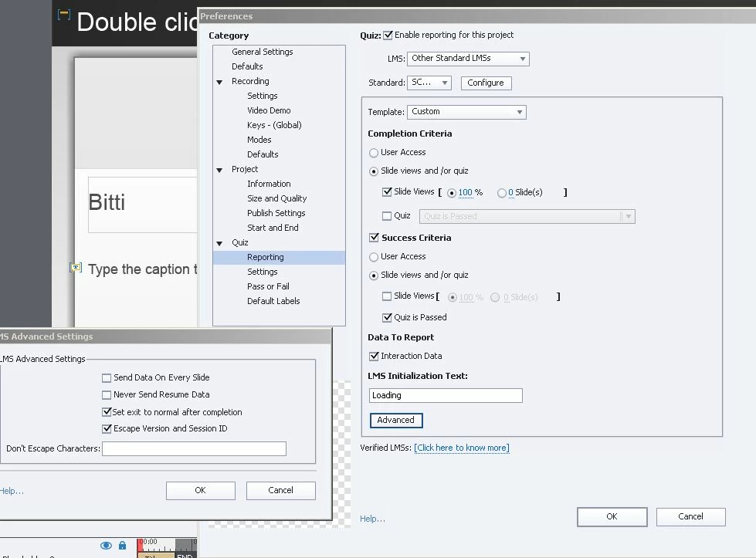Screen dimensions: 756x558
Task: Toggle Success Criteria checkbox
Action: (374, 238)
